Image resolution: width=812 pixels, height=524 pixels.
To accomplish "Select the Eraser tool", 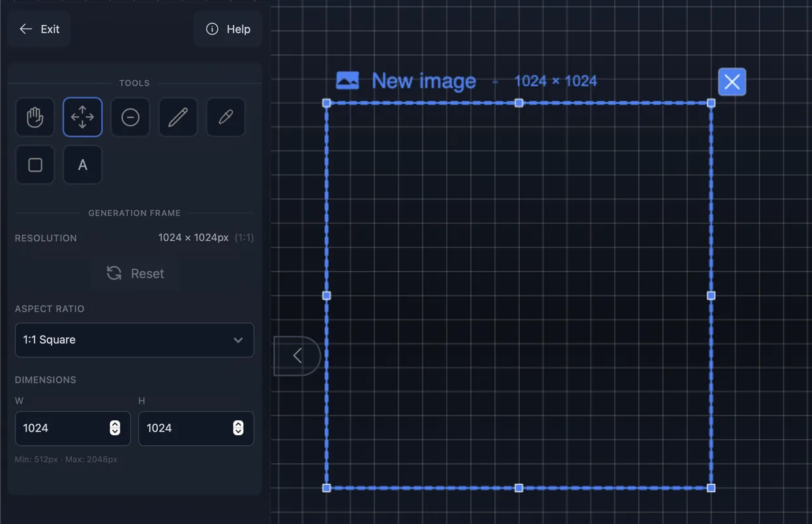I will (130, 117).
